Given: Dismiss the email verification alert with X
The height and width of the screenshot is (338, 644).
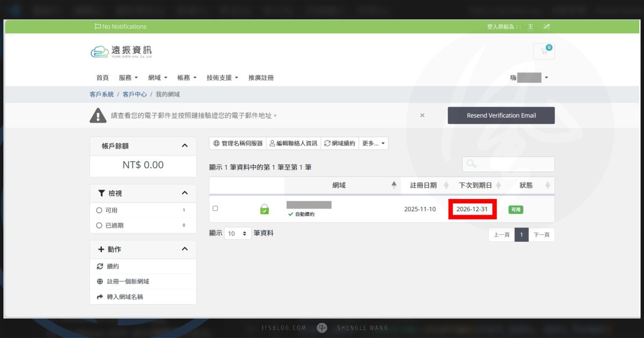Looking at the screenshot, I should pyautogui.click(x=422, y=115).
